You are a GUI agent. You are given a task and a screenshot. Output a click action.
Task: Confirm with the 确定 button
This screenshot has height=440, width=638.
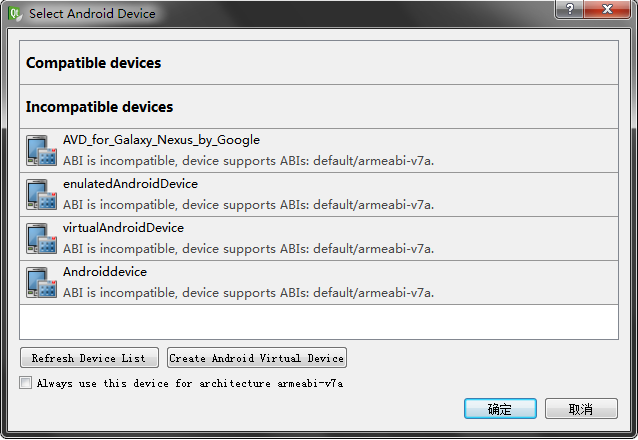(x=500, y=409)
